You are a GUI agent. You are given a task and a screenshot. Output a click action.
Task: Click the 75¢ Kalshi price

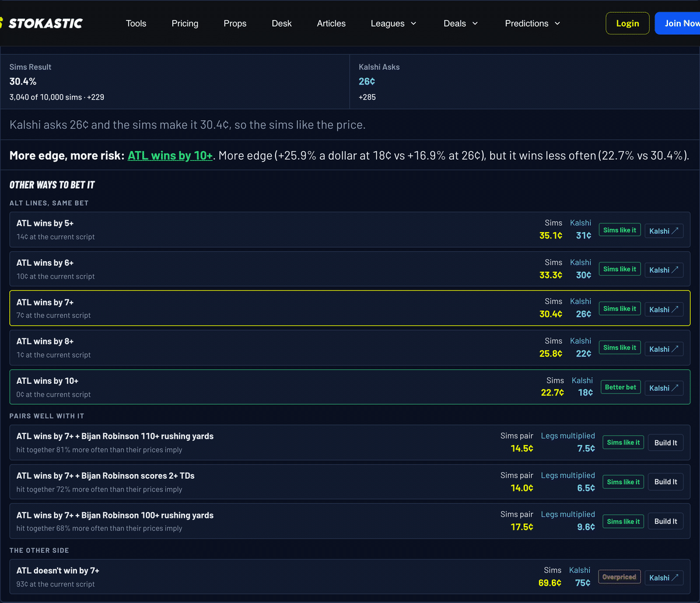(x=583, y=583)
